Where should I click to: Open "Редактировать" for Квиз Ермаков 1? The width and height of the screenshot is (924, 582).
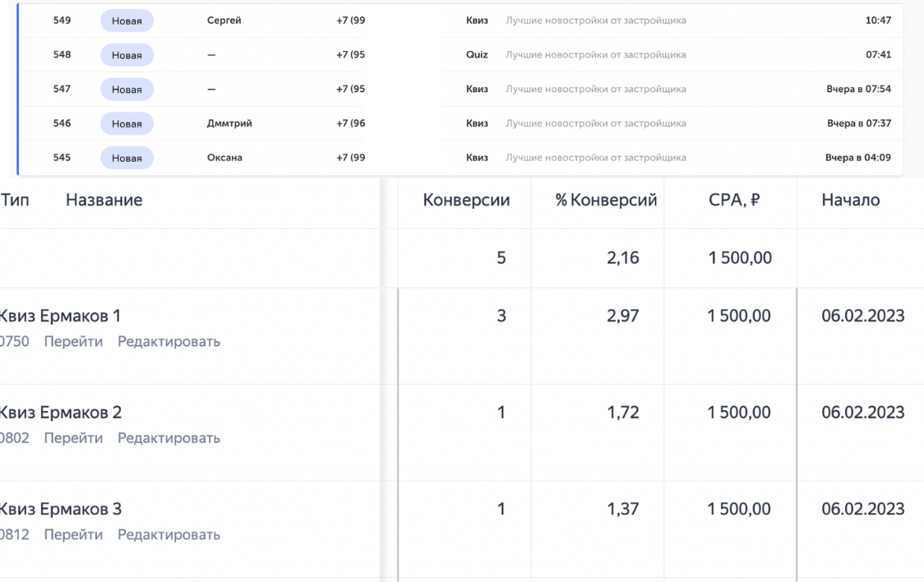[x=169, y=341]
